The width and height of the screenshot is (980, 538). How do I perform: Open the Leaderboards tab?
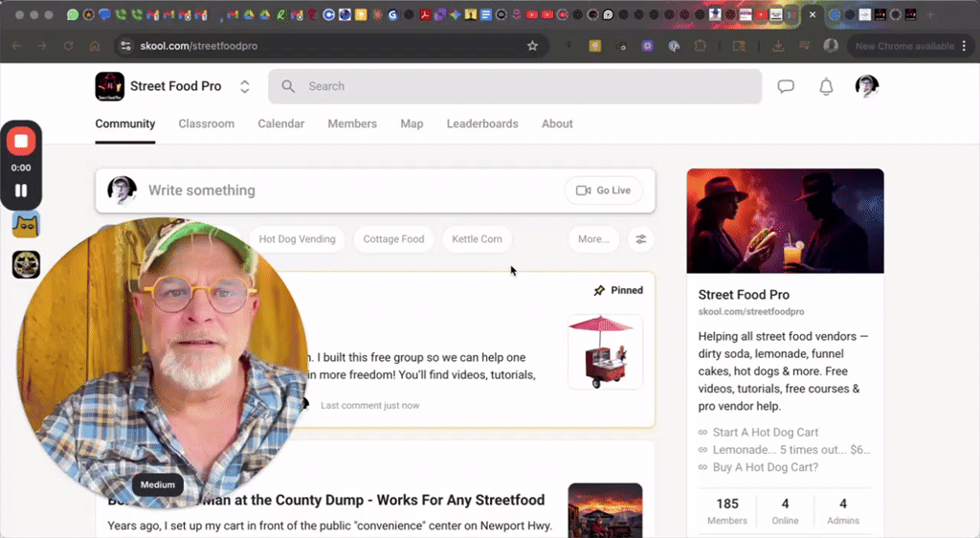482,123
